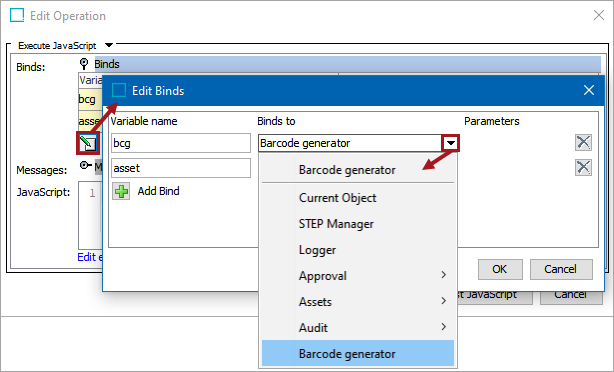The width and height of the screenshot is (614, 372).
Task: Click the edit binds pencil icon
Action: [88, 143]
